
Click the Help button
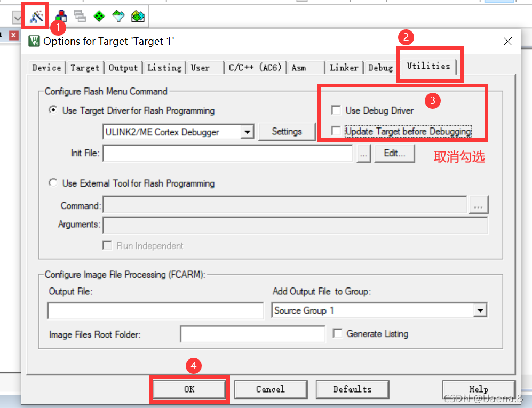[x=479, y=389]
